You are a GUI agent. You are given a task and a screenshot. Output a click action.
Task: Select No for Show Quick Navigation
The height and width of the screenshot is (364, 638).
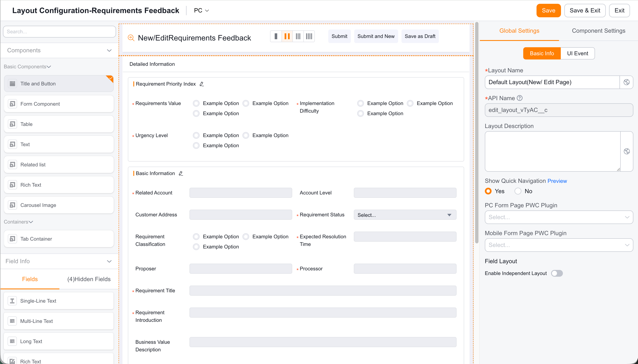click(518, 191)
